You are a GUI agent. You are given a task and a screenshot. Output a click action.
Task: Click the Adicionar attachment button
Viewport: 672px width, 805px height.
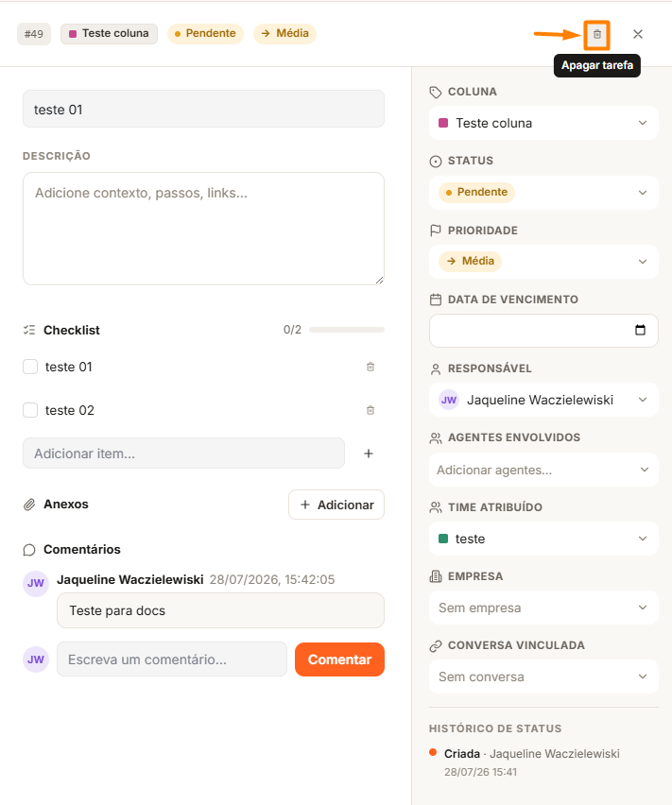pyautogui.click(x=336, y=505)
